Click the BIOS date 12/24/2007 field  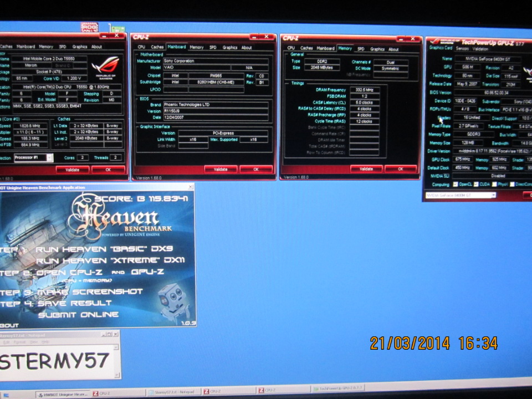(x=216, y=117)
